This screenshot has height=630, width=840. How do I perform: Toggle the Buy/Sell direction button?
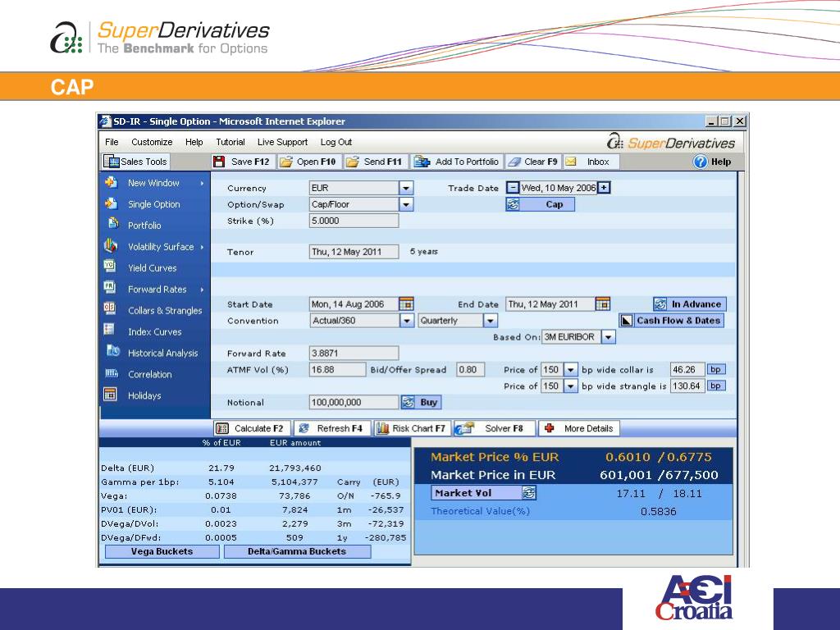point(421,402)
